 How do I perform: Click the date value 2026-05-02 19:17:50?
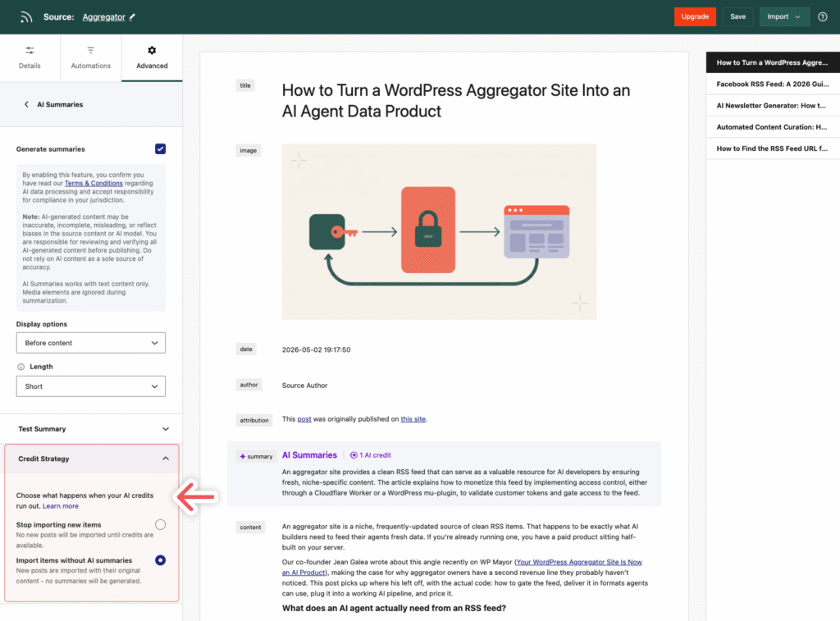coord(316,350)
